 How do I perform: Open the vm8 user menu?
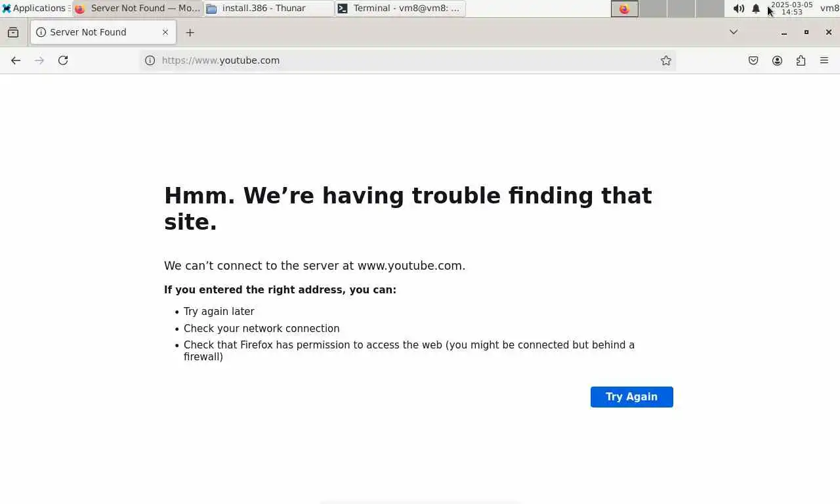[829, 9]
